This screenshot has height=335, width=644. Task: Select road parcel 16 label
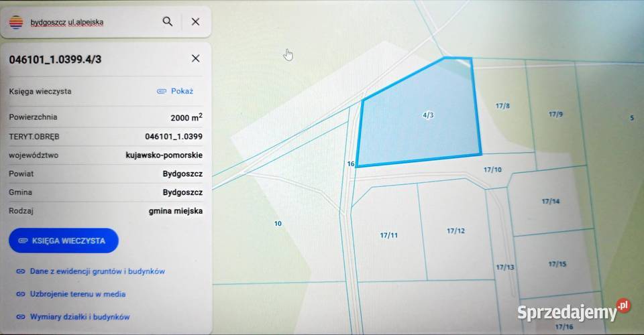click(351, 163)
